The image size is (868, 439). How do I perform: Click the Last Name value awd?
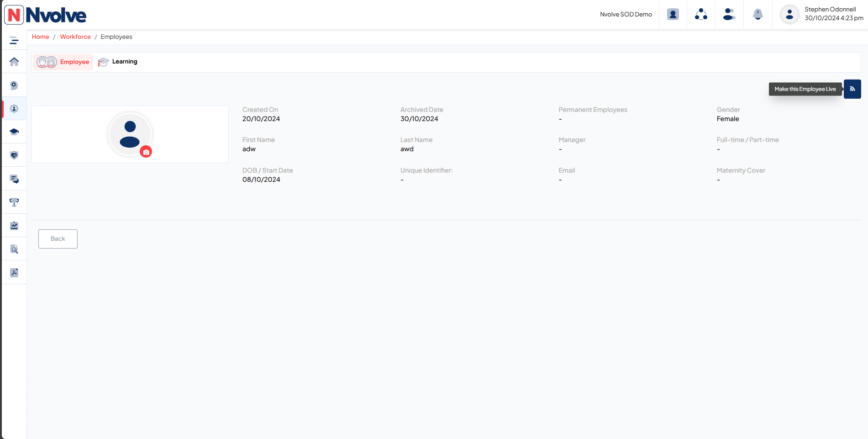point(407,149)
